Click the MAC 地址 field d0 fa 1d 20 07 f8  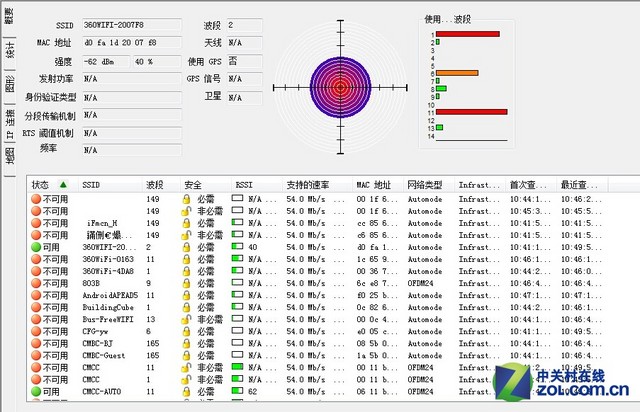click(131, 42)
